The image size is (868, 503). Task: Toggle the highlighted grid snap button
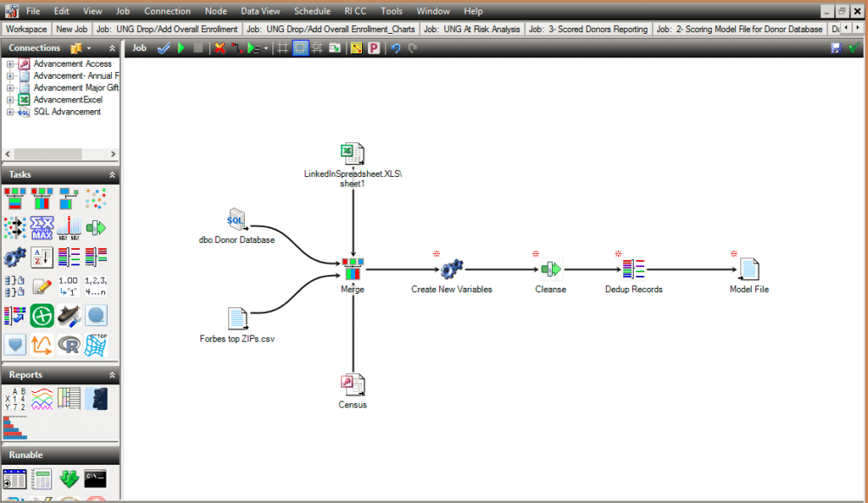click(299, 49)
